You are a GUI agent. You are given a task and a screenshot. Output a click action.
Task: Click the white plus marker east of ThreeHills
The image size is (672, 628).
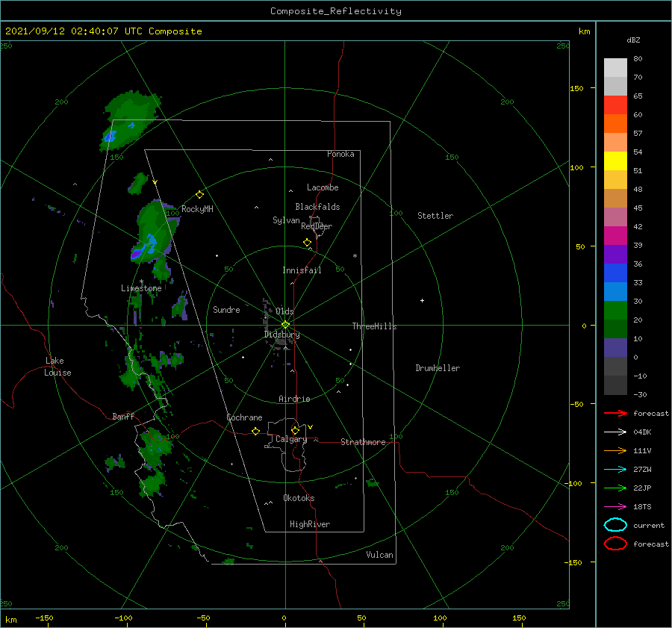pyautogui.click(x=422, y=300)
